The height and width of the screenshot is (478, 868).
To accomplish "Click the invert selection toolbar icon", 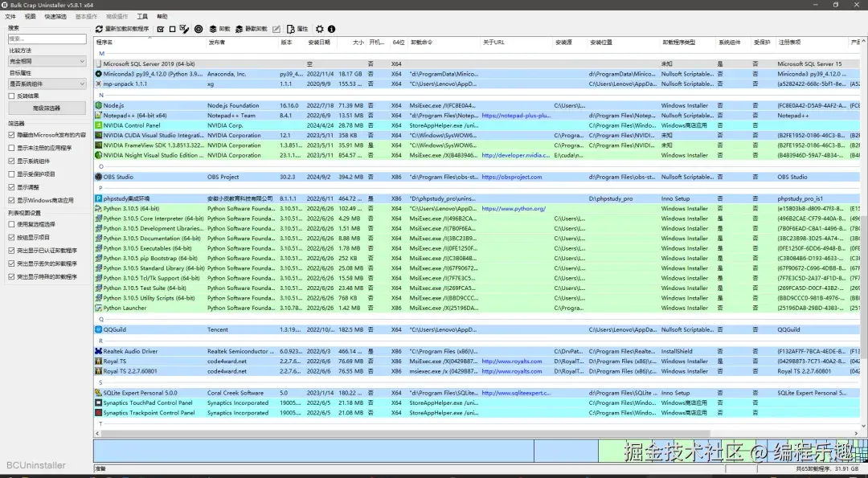I will coord(184,29).
